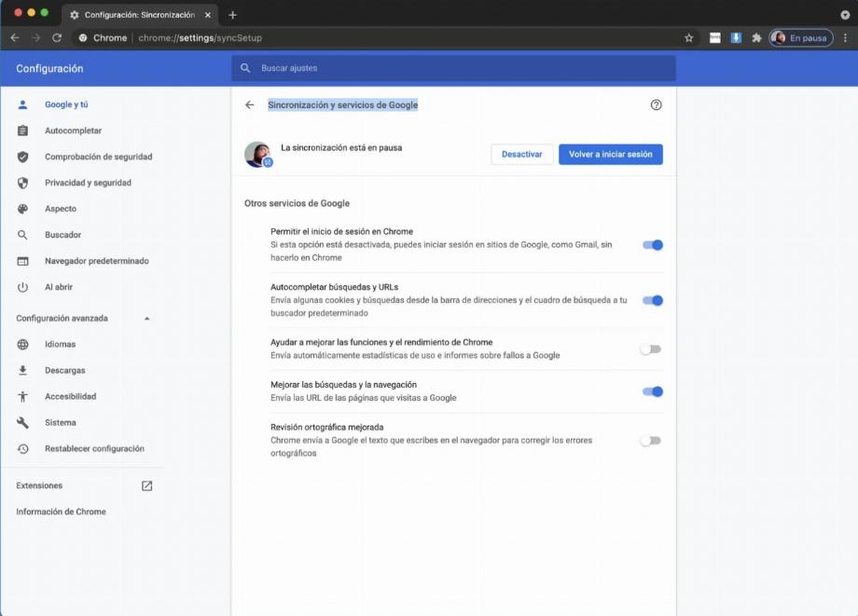Open Idiomas section
The width and height of the screenshot is (858, 616).
coord(61,345)
